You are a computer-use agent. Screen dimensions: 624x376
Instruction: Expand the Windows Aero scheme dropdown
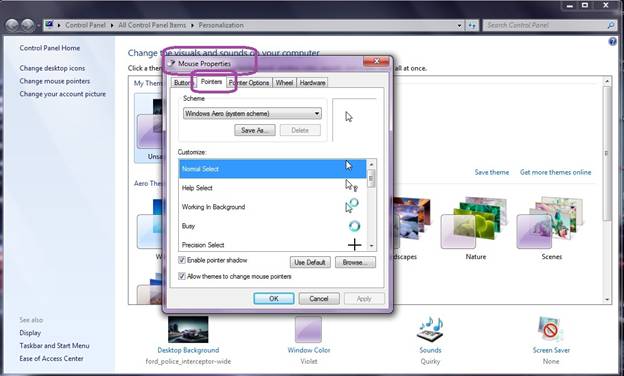(x=317, y=113)
